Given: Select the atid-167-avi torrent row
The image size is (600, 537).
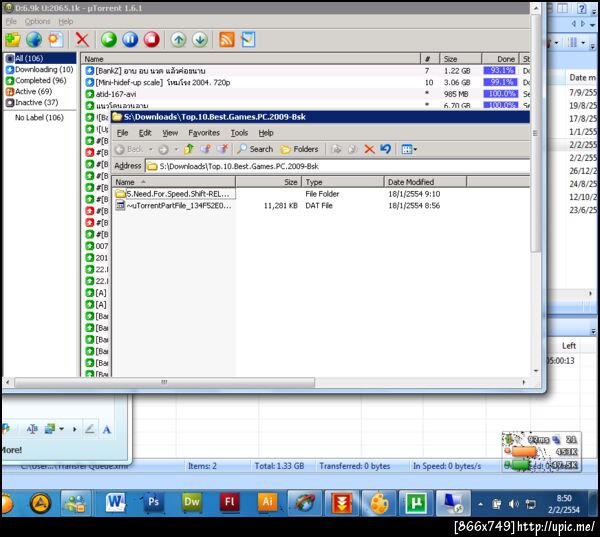Looking at the screenshot, I should [x=305, y=94].
